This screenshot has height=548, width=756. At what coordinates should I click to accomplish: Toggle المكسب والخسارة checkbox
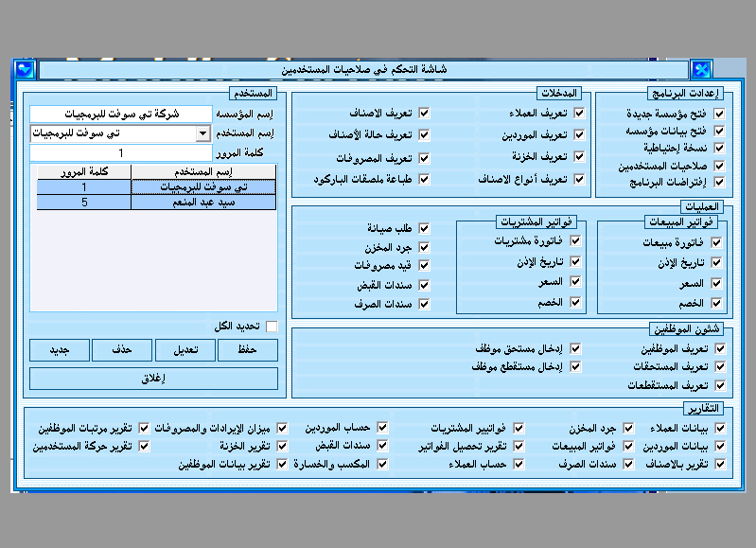[x=382, y=464]
